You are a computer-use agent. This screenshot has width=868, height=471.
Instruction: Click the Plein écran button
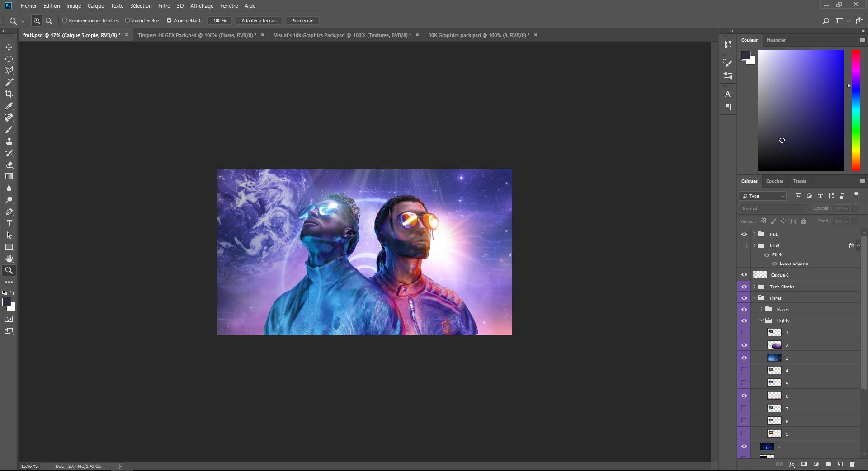tap(302, 21)
